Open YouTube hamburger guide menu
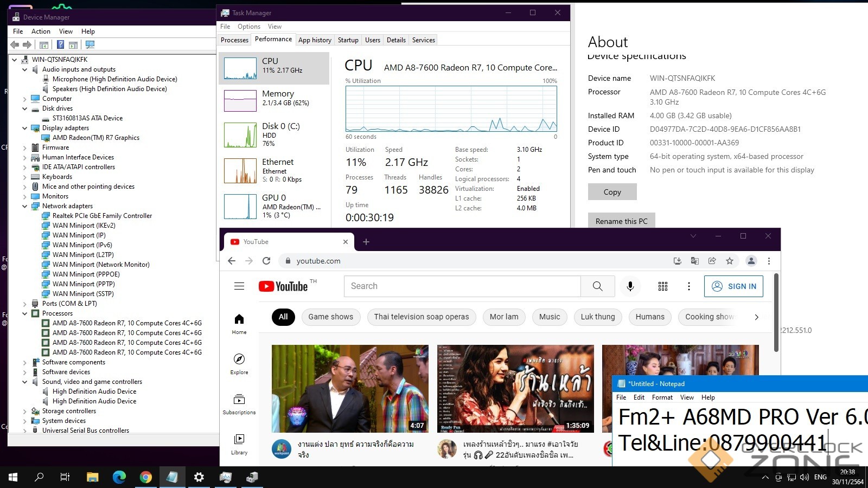This screenshot has width=868, height=488. pos(239,286)
